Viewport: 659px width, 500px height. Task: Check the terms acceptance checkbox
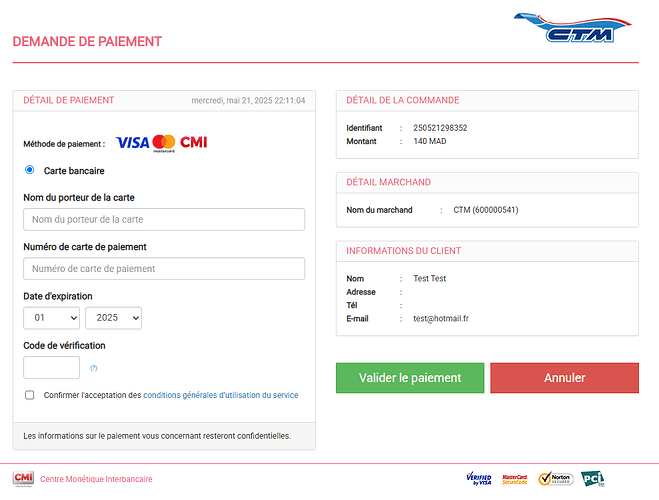[29, 395]
